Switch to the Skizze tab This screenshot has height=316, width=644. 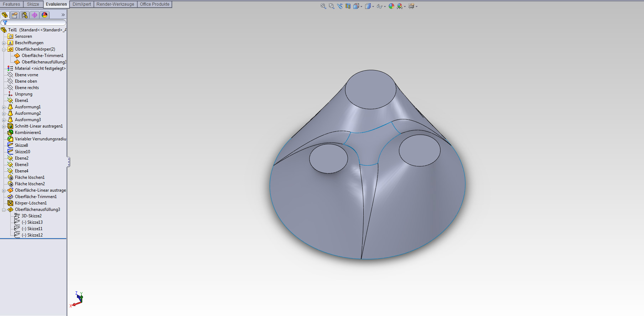(33, 4)
